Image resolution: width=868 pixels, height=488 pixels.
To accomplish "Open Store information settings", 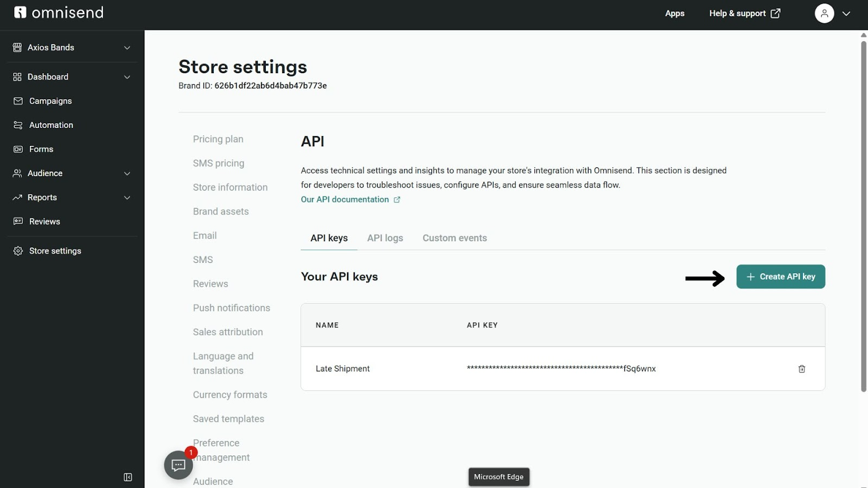I will (x=230, y=188).
